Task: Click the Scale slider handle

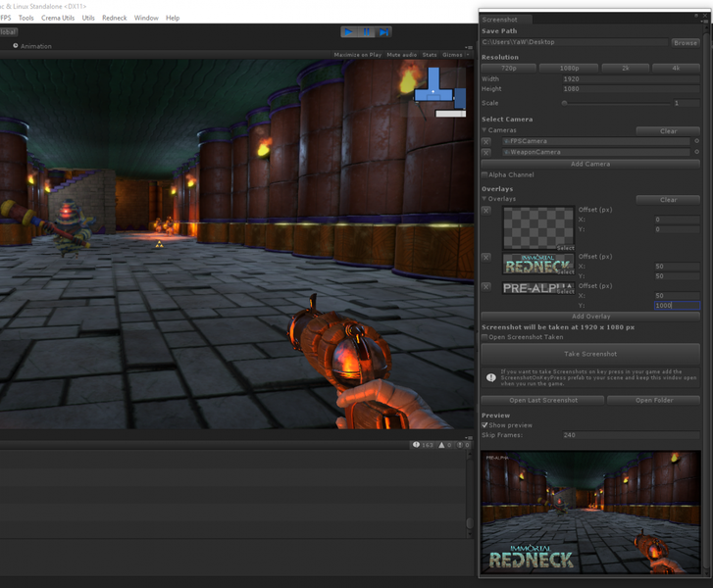Action: coord(564,103)
